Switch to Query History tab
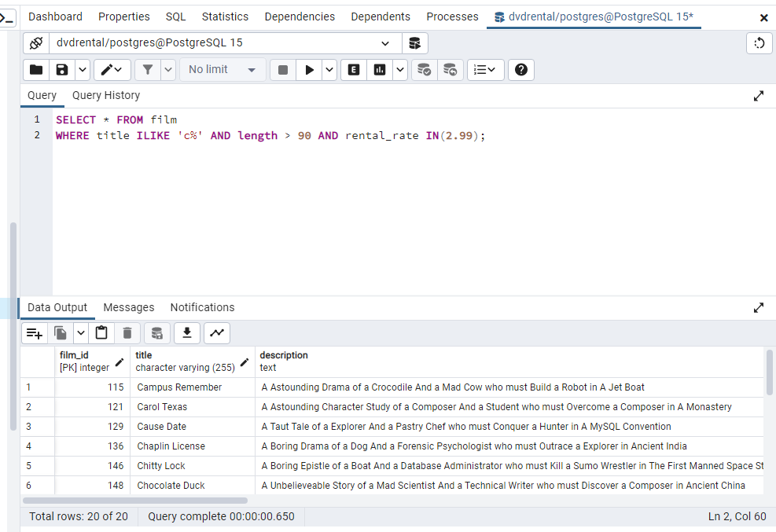The image size is (776, 532). point(106,95)
